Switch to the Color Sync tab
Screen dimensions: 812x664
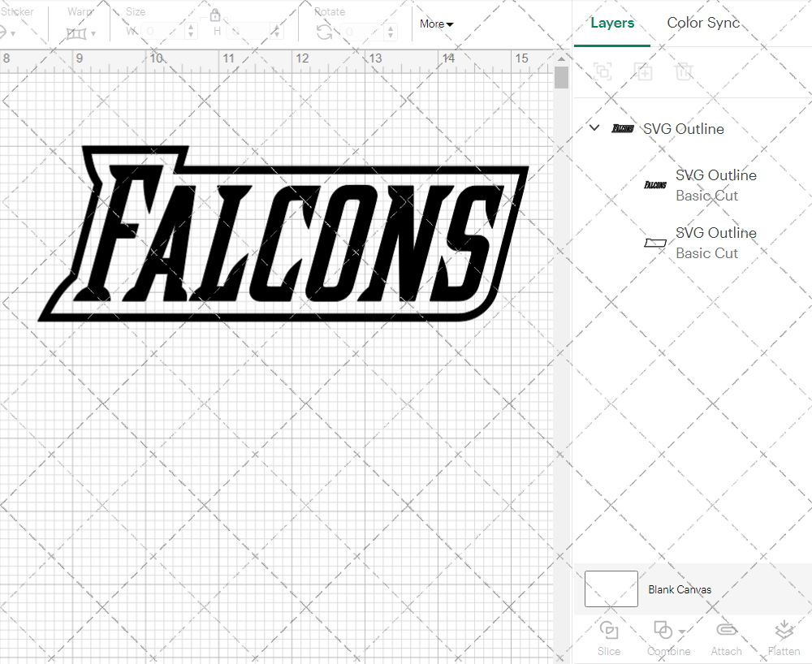coord(703,23)
